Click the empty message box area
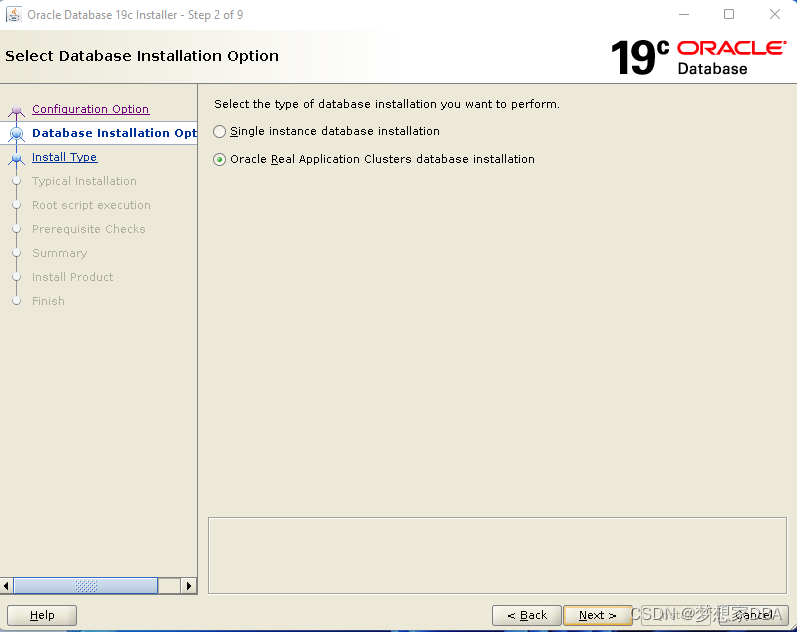This screenshot has height=632, width=797. pos(497,555)
